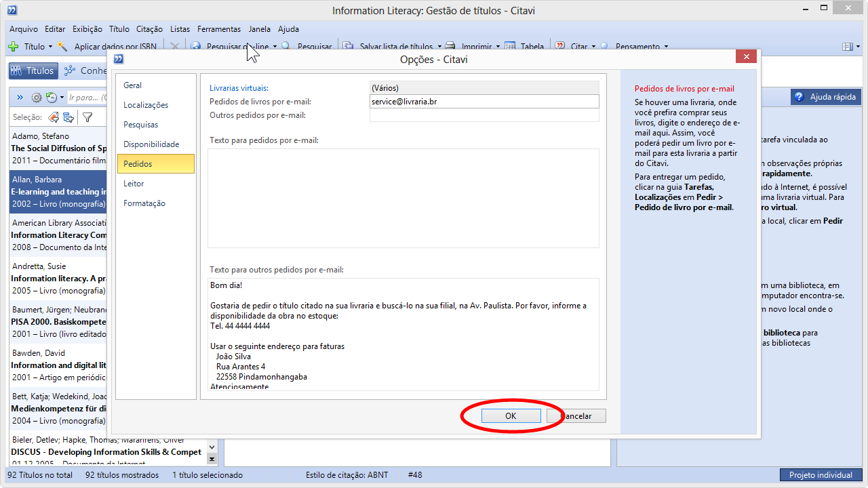The height and width of the screenshot is (488, 868).
Task: Select the Bawden, David title entry
Action: [x=58, y=365]
